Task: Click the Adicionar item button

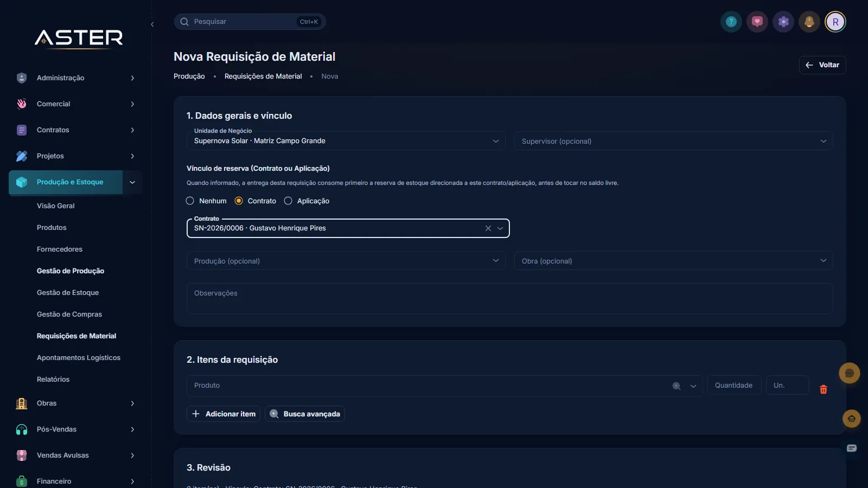Action: coord(224,414)
